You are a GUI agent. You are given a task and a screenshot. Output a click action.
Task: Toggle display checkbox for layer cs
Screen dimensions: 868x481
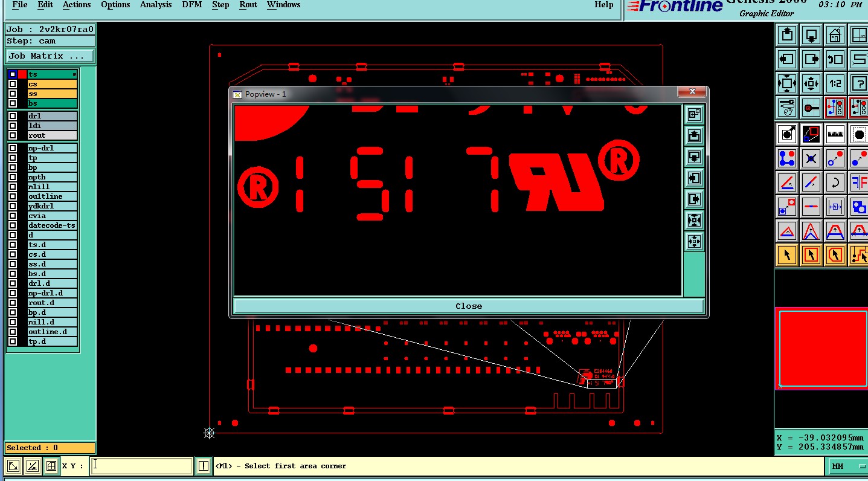13,84
